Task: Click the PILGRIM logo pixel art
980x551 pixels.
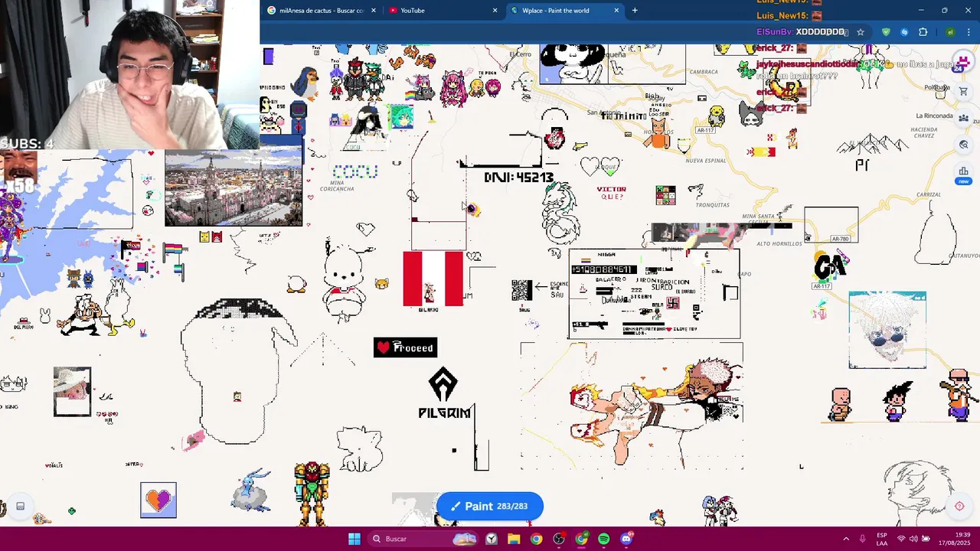Action: point(444,393)
